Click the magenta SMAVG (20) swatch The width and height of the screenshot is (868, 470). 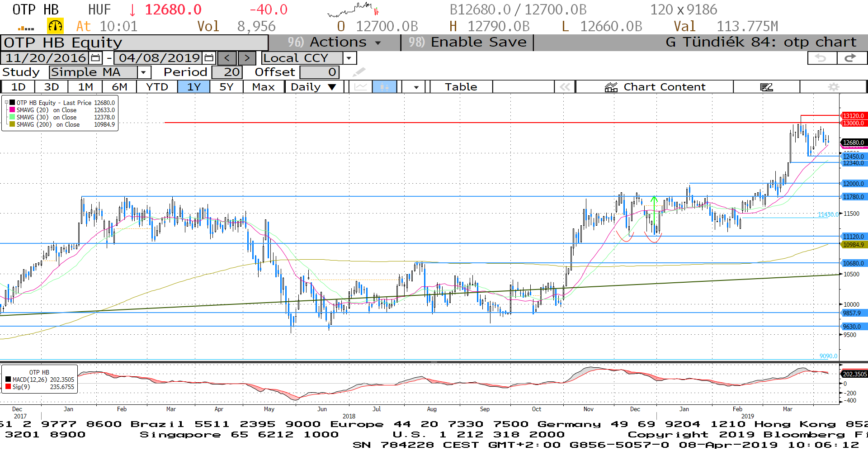(x=13, y=110)
